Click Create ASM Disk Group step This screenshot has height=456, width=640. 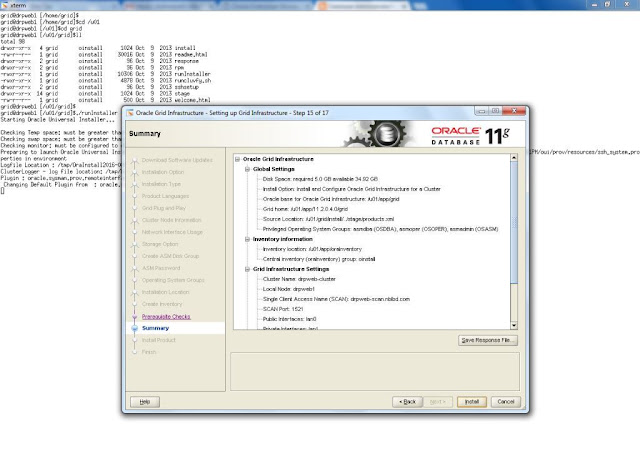pyautogui.click(x=170, y=256)
